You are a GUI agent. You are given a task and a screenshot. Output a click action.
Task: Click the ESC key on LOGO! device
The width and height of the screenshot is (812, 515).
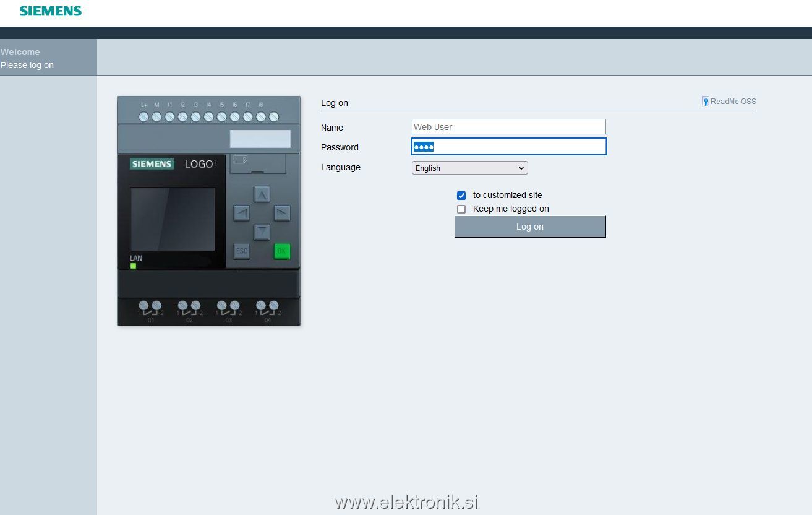pos(242,251)
